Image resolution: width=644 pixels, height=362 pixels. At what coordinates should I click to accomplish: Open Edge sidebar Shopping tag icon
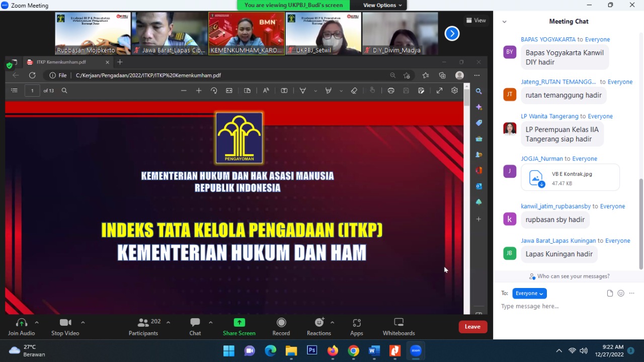pyautogui.click(x=478, y=123)
